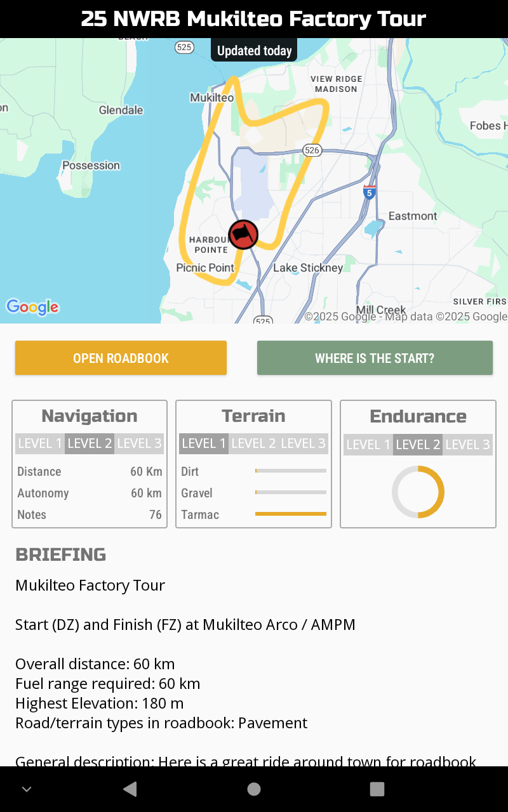Click the Glendale map label
Viewport: 508px width, 812px height.
(121, 110)
